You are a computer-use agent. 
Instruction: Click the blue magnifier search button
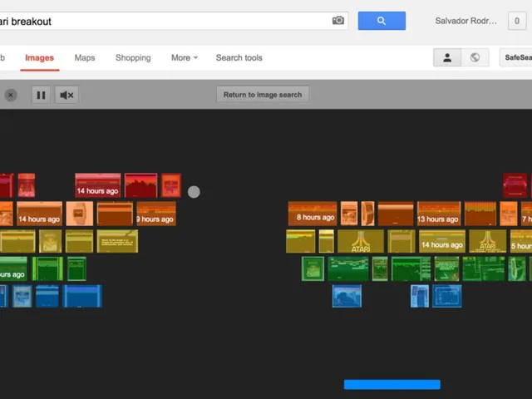[382, 21]
